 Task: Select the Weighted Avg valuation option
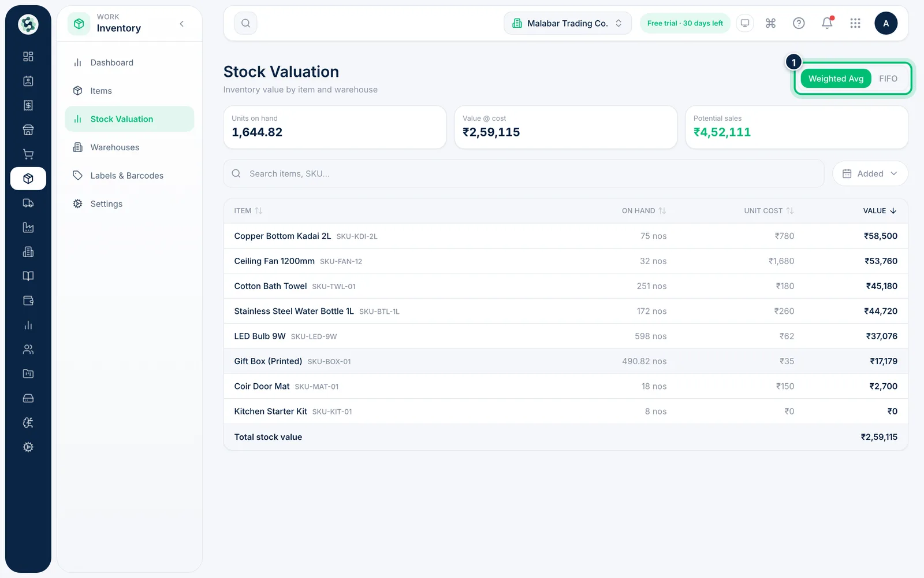(836, 79)
